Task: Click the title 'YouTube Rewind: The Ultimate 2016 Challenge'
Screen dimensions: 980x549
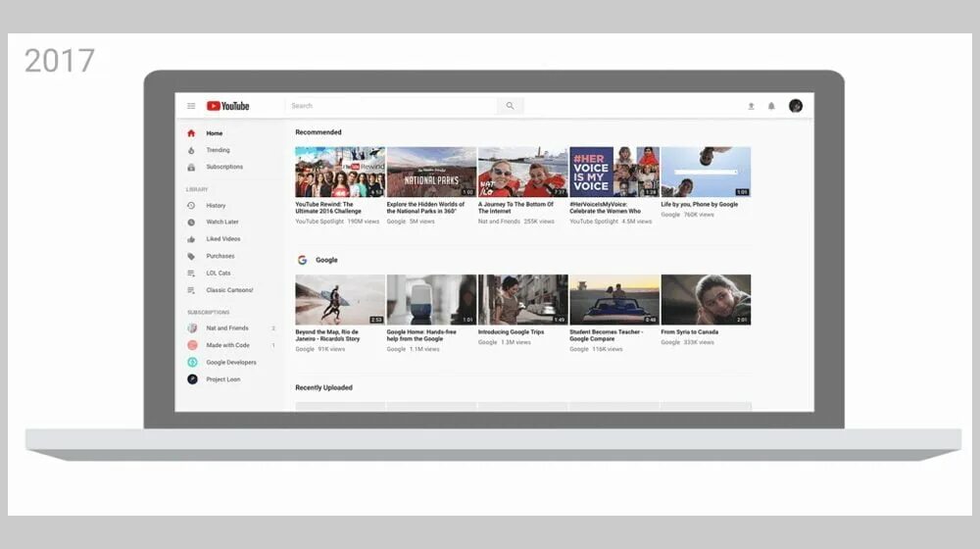Action: click(328, 208)
